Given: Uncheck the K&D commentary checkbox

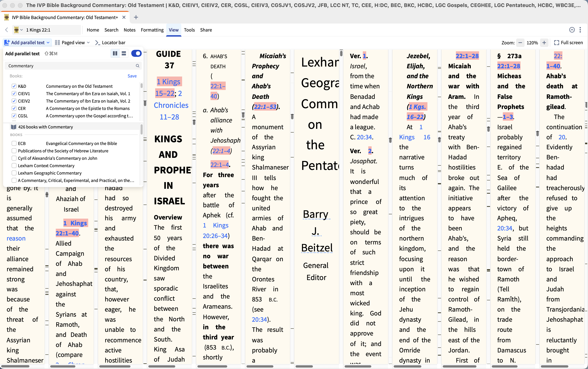Looking at the screenshot, I should [14, 86].
